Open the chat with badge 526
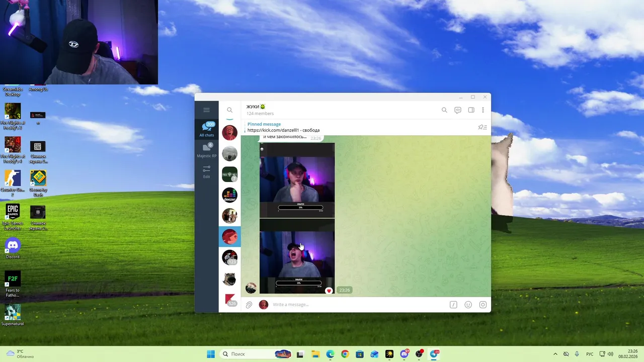 point(229,300)
